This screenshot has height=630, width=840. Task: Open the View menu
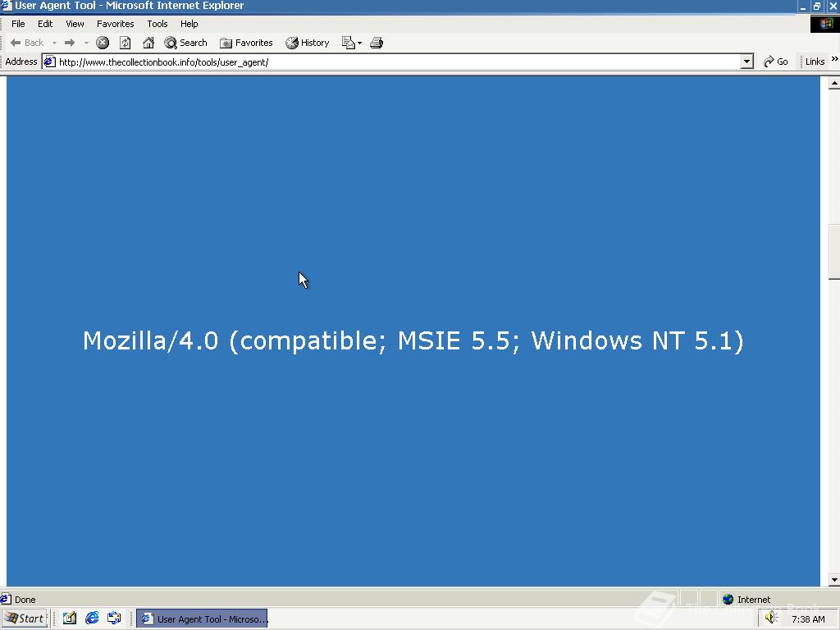[x=75, y=24]
